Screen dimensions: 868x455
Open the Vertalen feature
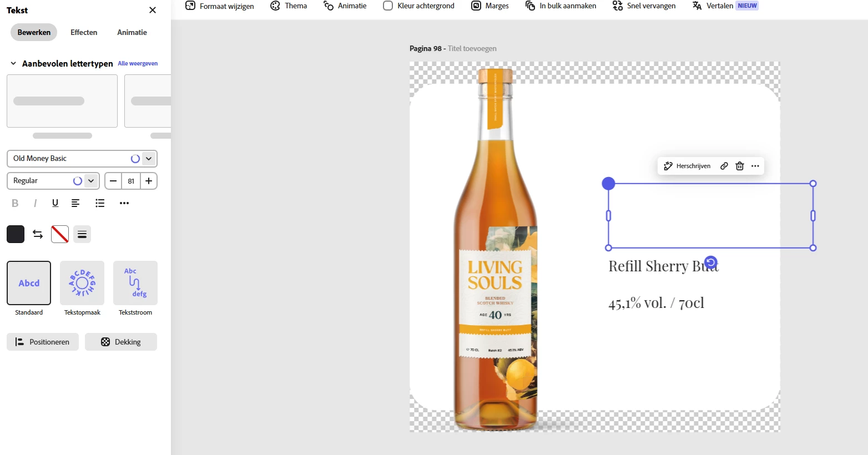tap(713, 6)
